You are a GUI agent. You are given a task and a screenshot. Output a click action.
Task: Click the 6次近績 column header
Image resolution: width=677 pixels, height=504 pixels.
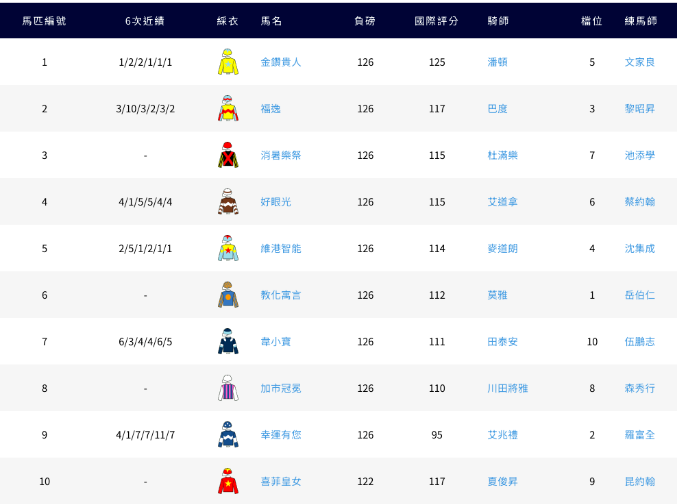pyautogui.click(x=145, y=20)
